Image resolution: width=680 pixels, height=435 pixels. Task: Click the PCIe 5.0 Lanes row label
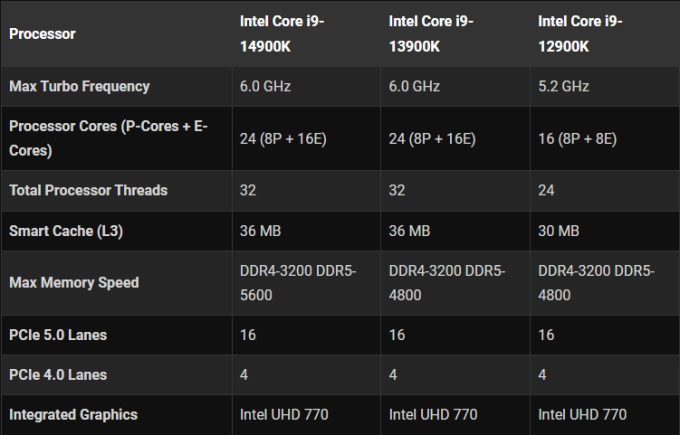tap(58, 334)
